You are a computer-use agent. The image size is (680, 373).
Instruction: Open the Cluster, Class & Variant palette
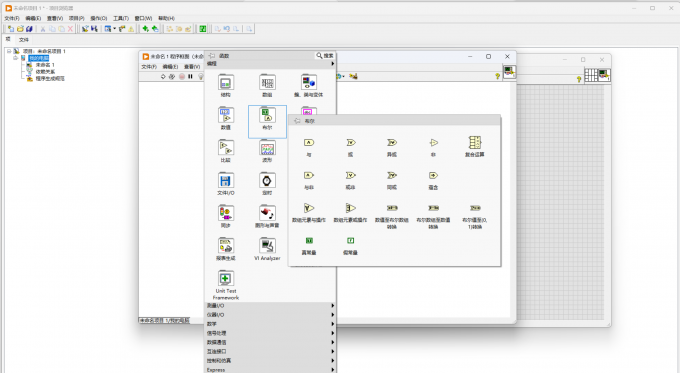pos(309,85)
